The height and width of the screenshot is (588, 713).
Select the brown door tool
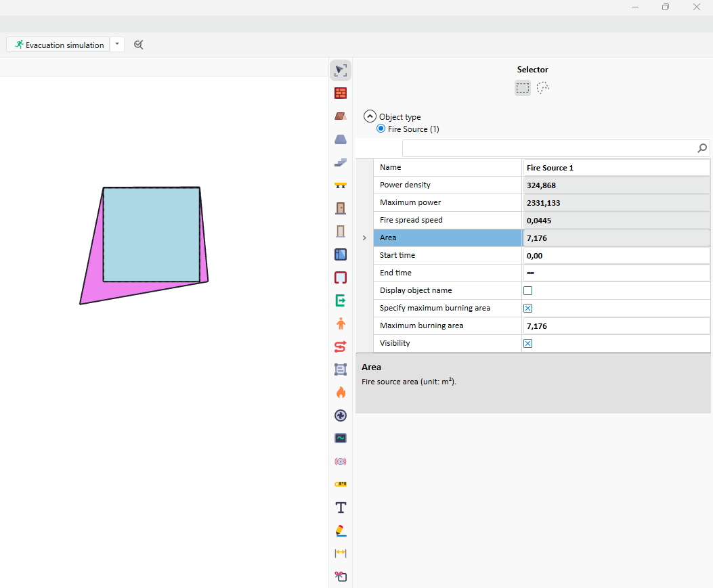coord(341,208)
